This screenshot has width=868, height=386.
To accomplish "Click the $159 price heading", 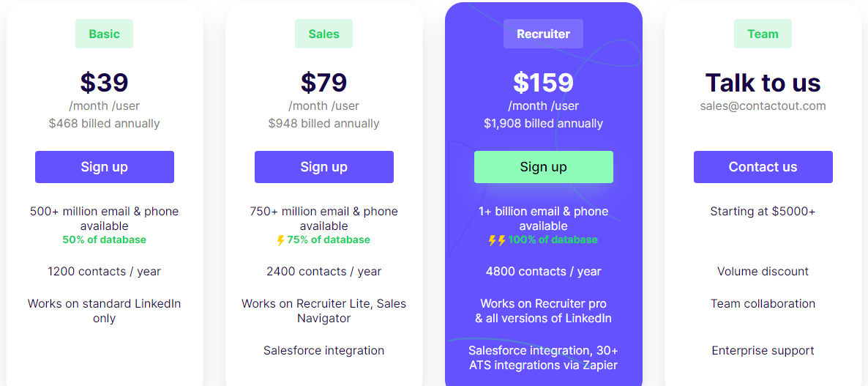I will (x=543, y=83).
